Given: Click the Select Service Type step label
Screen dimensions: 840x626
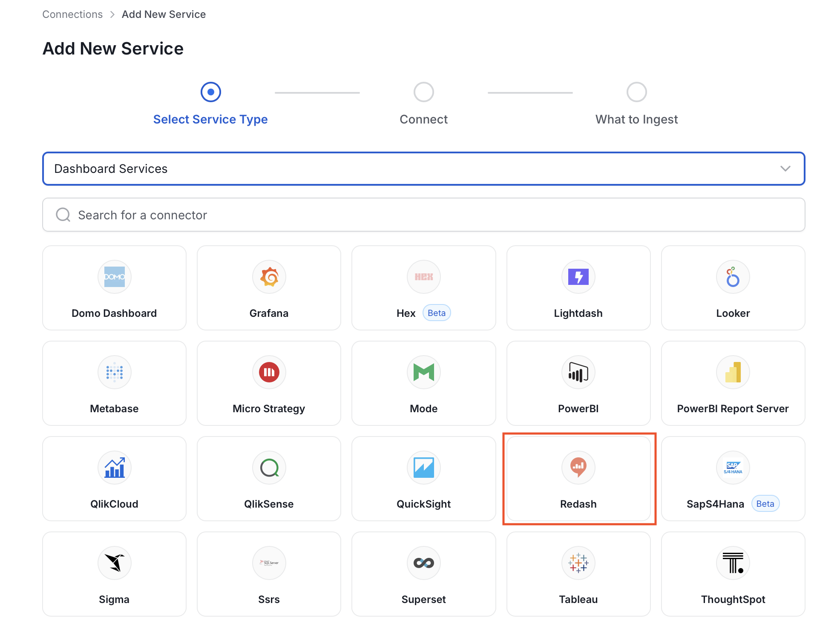Looking at the screenshot, I should click(x=210, y=119).
